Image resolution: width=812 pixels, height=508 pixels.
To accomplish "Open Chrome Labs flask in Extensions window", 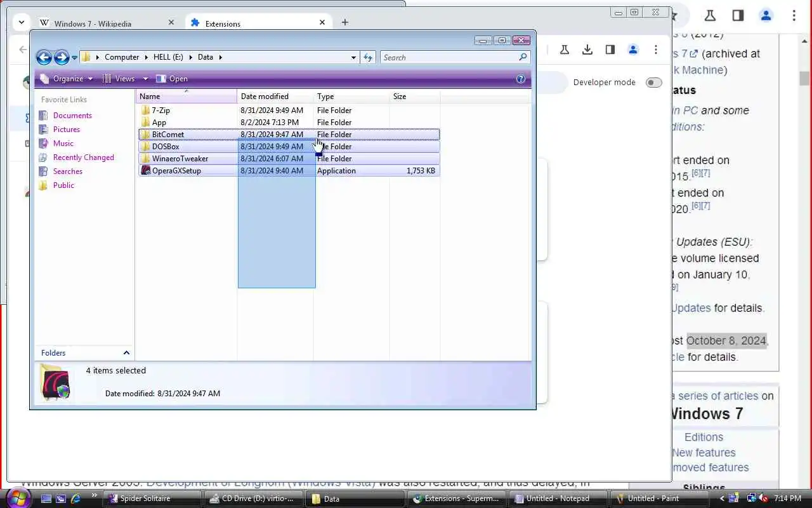I will pyautogui.click(x=565, y=50).
